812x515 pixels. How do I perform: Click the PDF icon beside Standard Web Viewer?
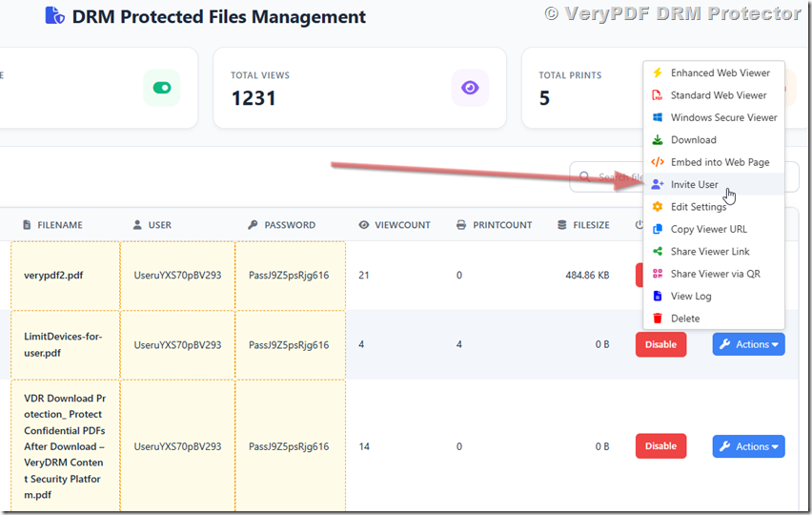(x=658, y=94)
